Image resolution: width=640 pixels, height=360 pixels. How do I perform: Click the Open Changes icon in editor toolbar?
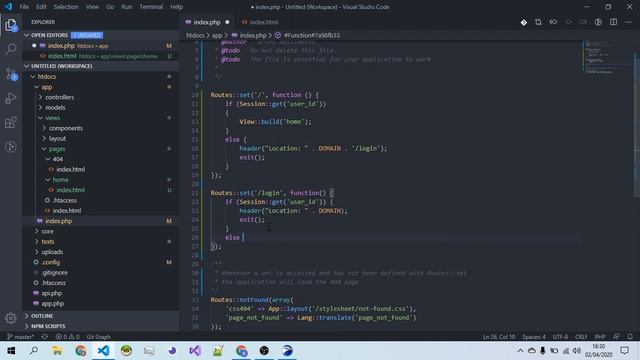(538, 22)
